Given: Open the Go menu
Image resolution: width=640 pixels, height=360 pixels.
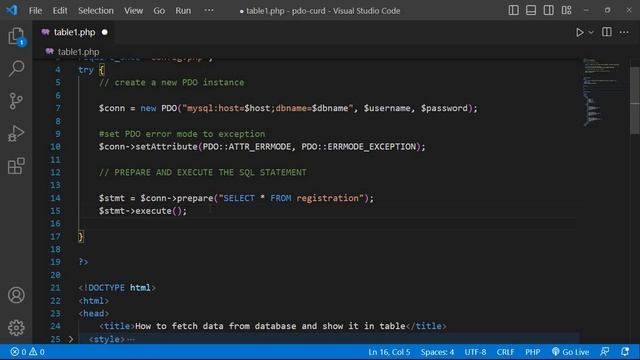Looking at the screenshot, I should pyautogui.click(x=159, y=11).
